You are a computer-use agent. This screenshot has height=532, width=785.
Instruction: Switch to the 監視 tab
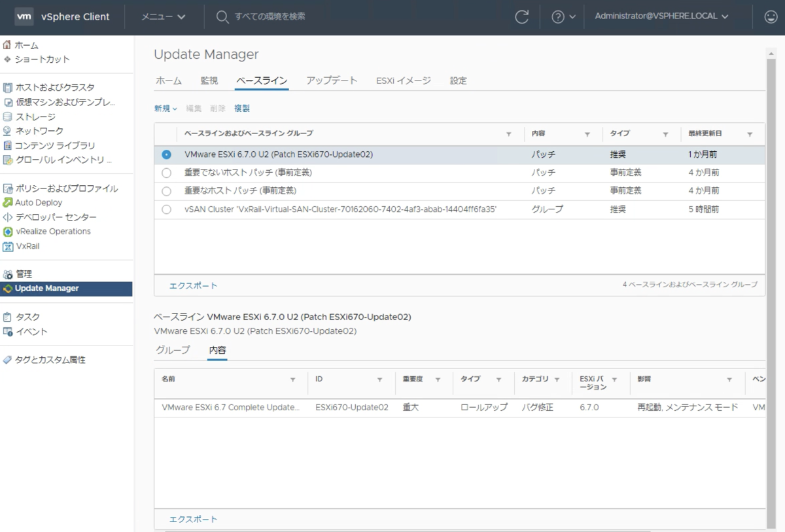click(x=209, y=80)
